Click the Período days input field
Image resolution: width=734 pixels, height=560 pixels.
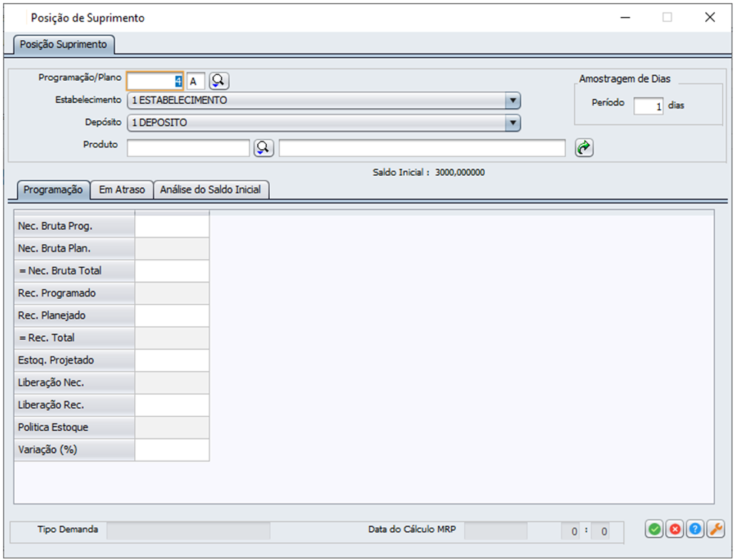click(648, 105)
